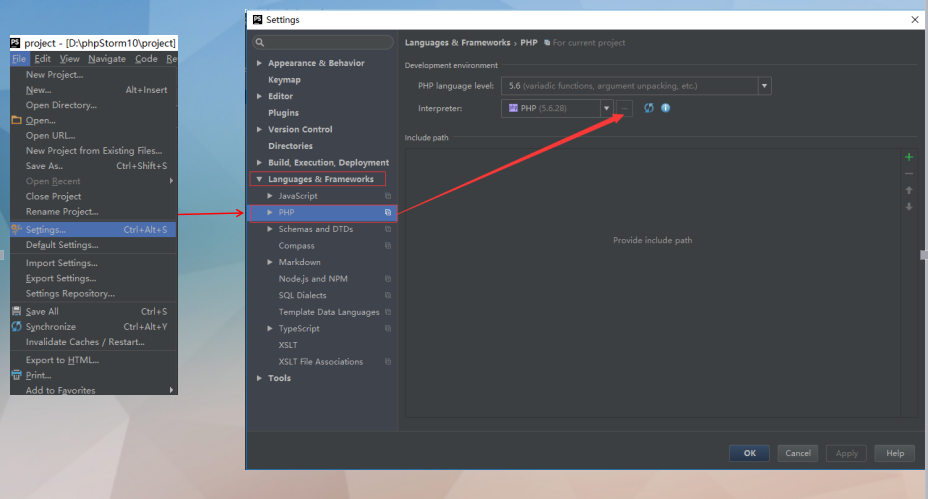Click the OK button
Viewport: 928px width, 499px height.
[x=749, y=453]
